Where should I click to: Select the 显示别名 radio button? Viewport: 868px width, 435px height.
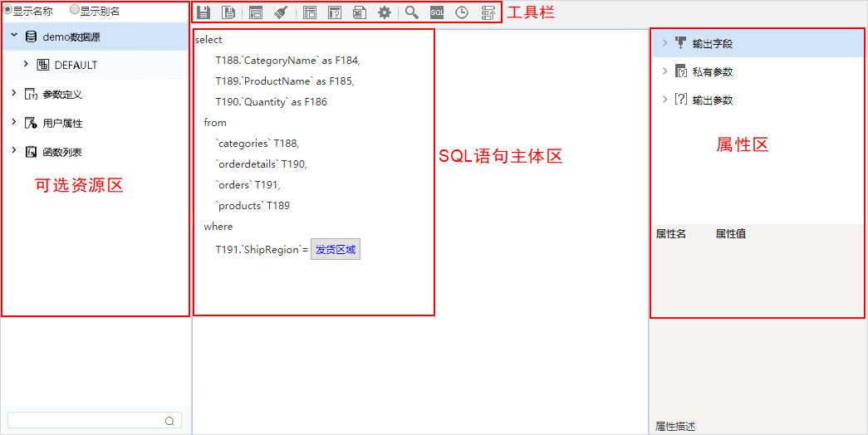pos(75,10)
